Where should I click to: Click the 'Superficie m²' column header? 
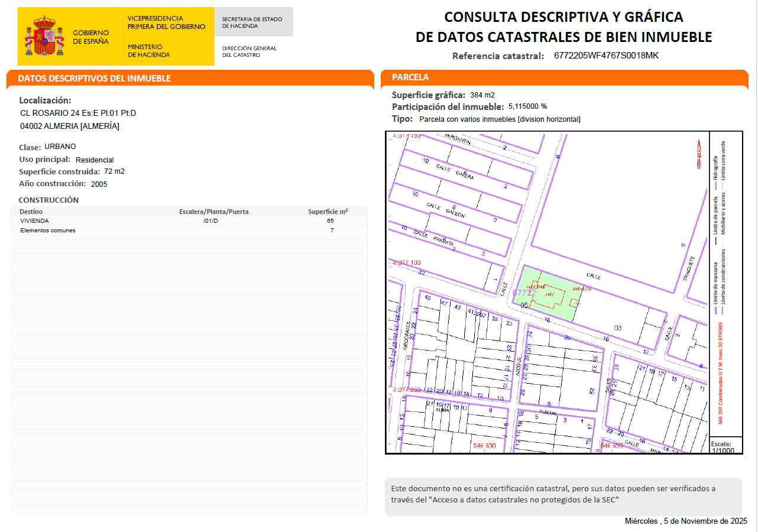[328, 212]
